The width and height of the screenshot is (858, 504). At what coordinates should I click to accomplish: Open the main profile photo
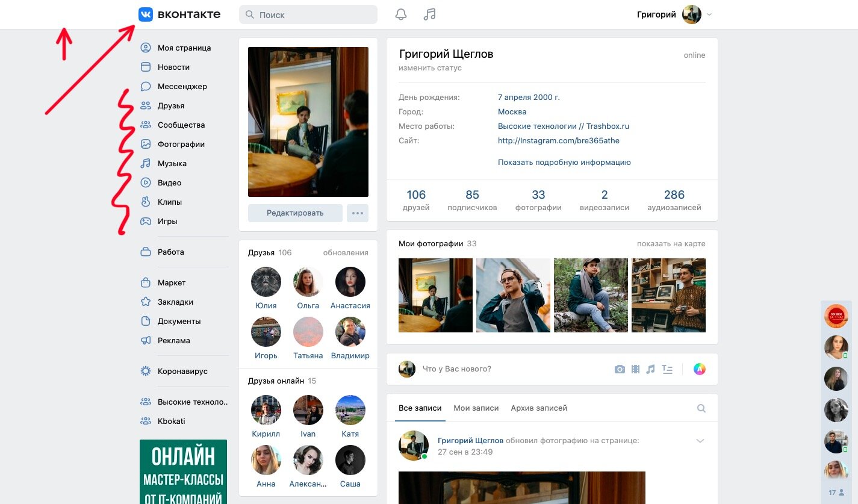tap(308, 122)
